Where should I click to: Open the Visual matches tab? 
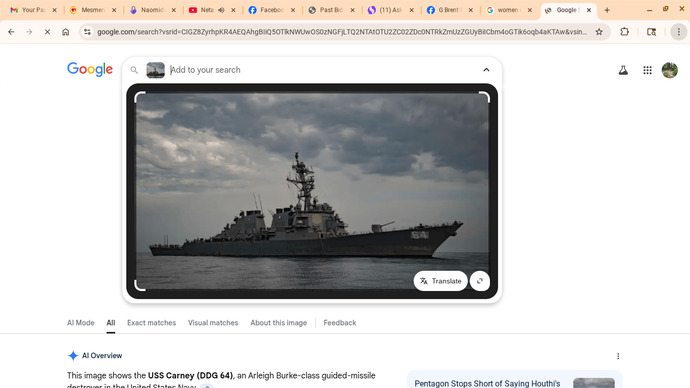[x=213, y=323]
